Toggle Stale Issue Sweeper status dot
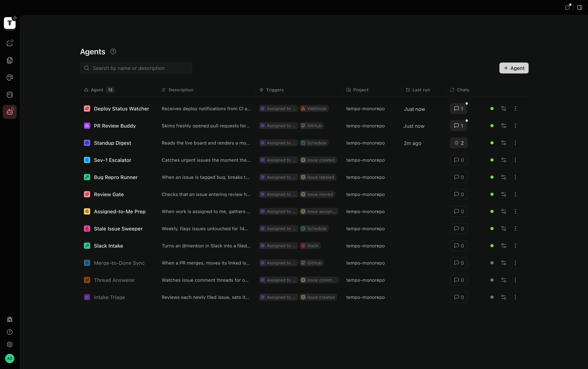This screenshot has width=588, height=369. pyautogui.click(x=492, y=229)
